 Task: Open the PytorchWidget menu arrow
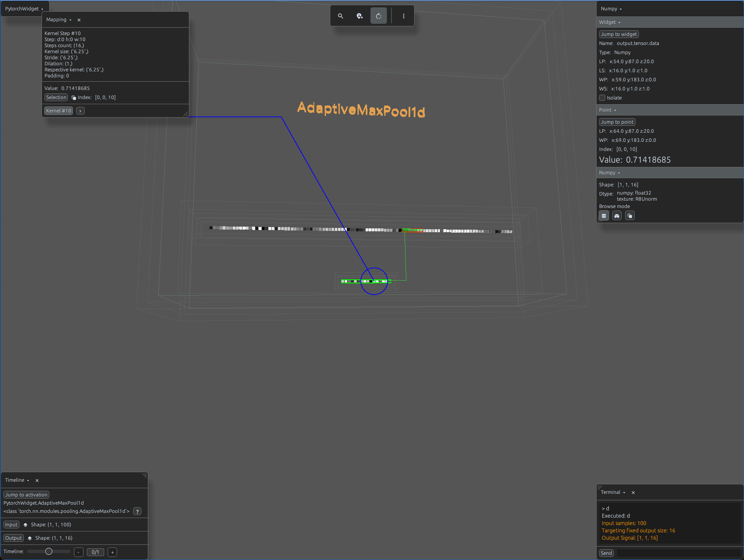coord(42,9)
